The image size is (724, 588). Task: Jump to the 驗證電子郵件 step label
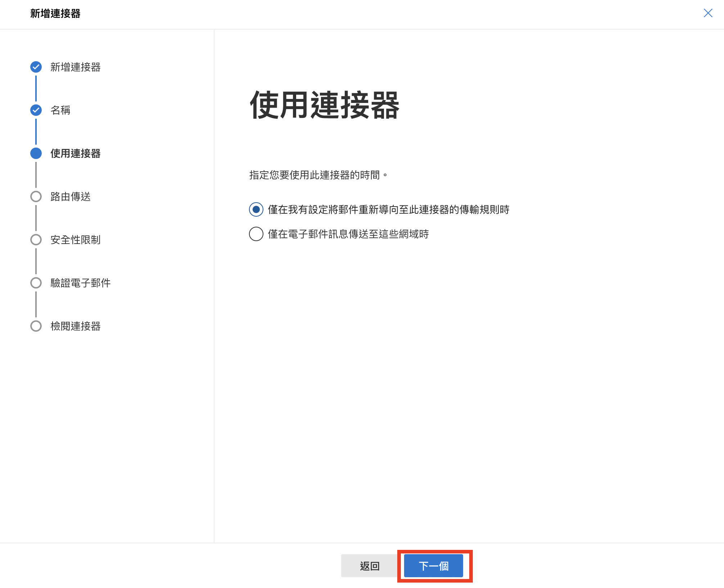pos(81,283)
